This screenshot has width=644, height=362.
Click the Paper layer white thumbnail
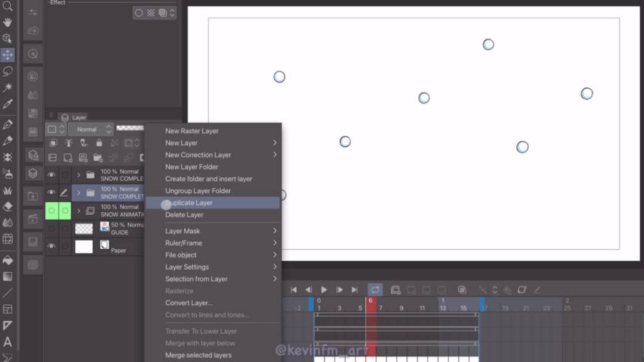point(84,246)
